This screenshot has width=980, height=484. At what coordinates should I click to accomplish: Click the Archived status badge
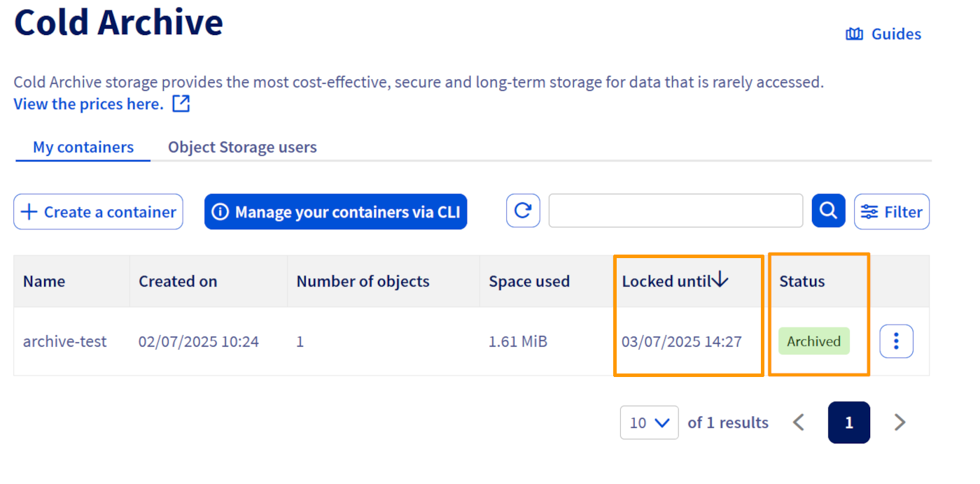813,341
